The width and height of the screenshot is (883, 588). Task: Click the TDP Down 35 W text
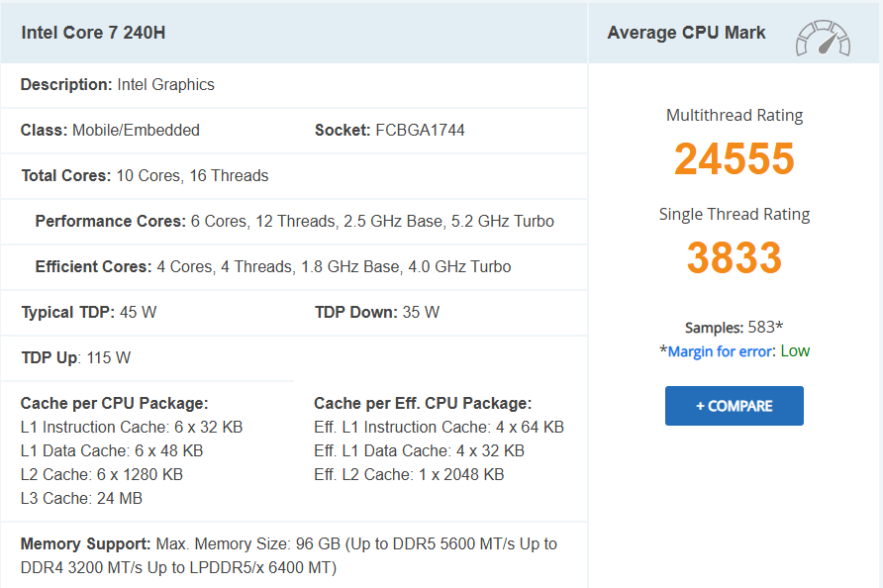tap(376, 313)
